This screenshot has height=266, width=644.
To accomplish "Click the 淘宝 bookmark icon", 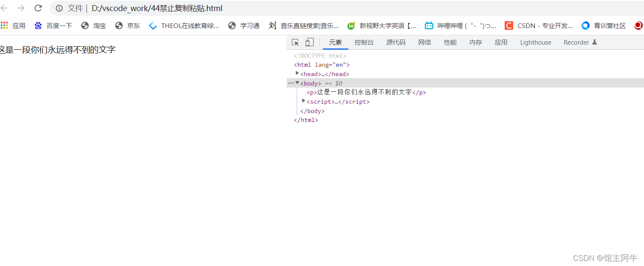I will (x=85, y=25).
